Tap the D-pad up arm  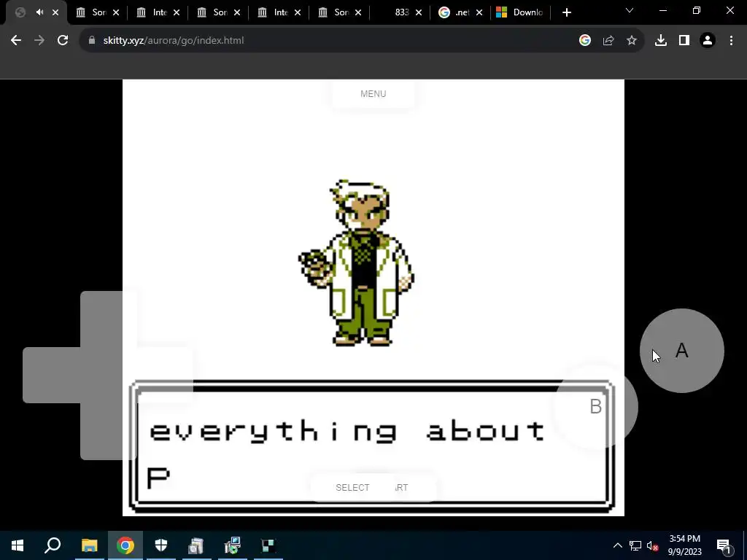(109, 319)
